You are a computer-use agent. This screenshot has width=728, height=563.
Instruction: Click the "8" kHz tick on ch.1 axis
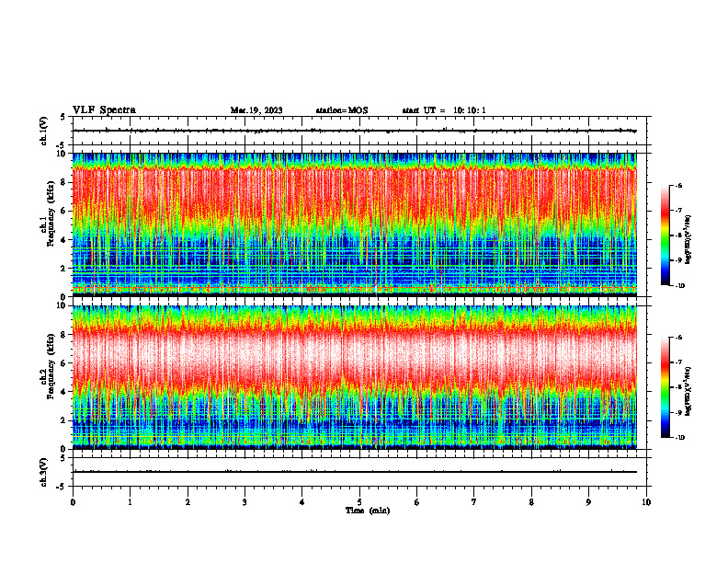tap(64, 182)
